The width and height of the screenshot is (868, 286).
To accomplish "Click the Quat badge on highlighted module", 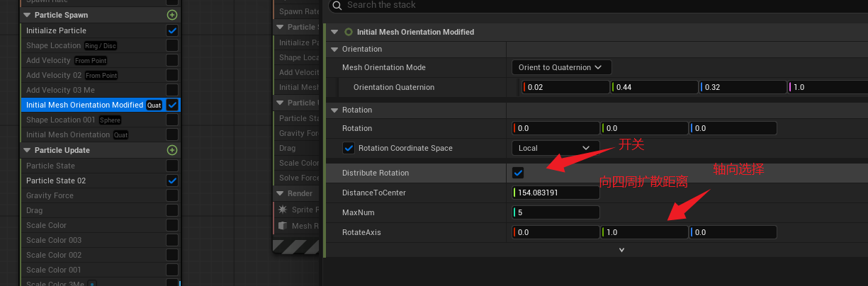I will [154, 105].
